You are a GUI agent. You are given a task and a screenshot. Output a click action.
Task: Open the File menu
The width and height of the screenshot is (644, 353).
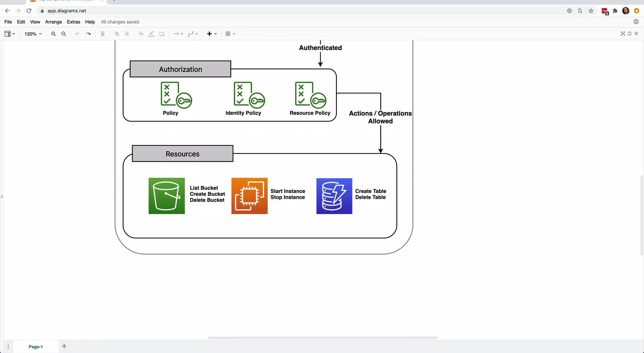[8, 22]
